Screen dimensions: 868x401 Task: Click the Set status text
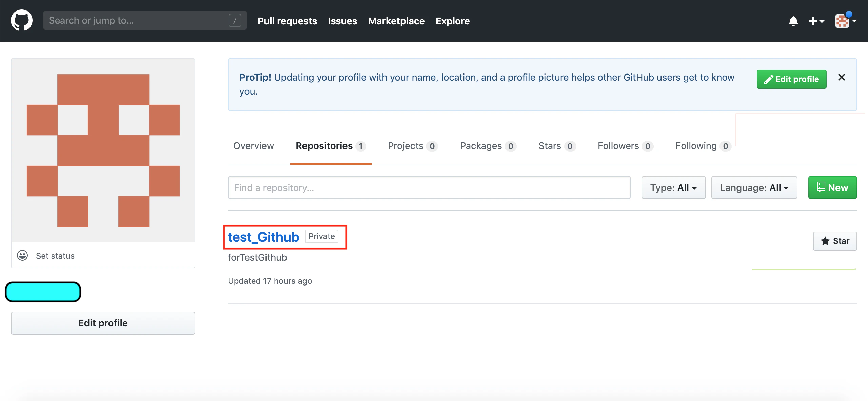(x=55, y=256)
